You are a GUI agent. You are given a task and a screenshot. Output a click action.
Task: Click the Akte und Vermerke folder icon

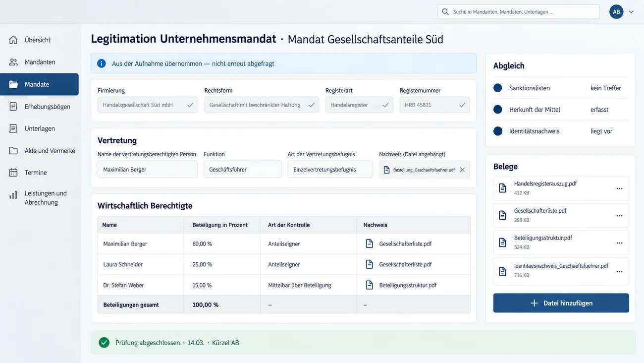(13, 150)
